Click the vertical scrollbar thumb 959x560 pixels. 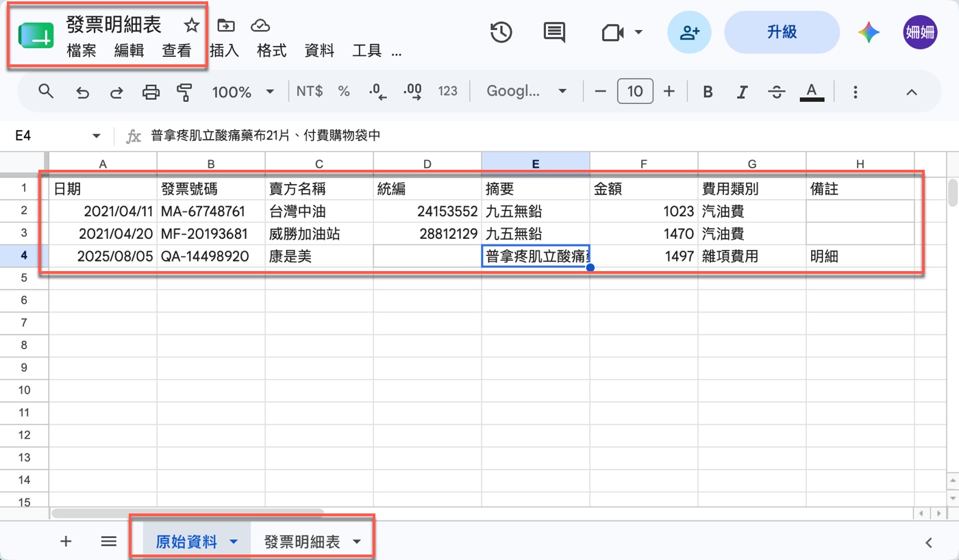coord(952,192)
